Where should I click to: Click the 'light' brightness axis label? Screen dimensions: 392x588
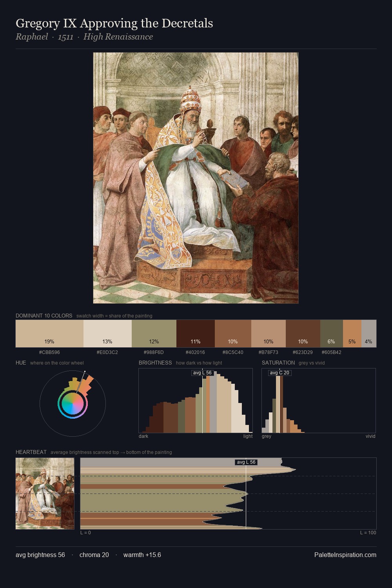pyautogui.click(x=248, y=436)
